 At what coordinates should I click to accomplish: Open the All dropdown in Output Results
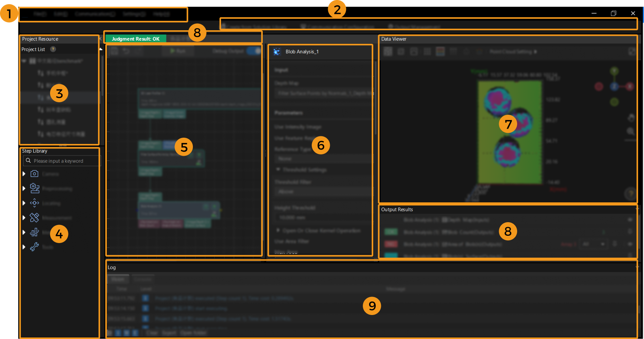point(593,244)
